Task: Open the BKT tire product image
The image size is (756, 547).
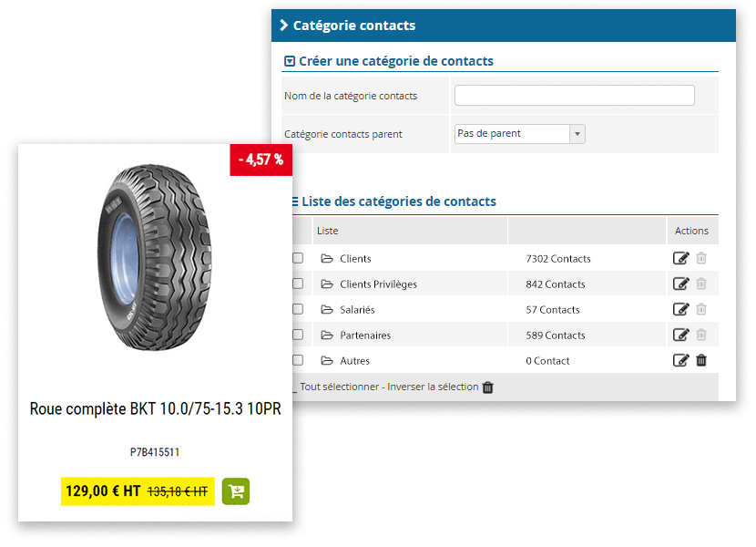Action: coord(154,257)
